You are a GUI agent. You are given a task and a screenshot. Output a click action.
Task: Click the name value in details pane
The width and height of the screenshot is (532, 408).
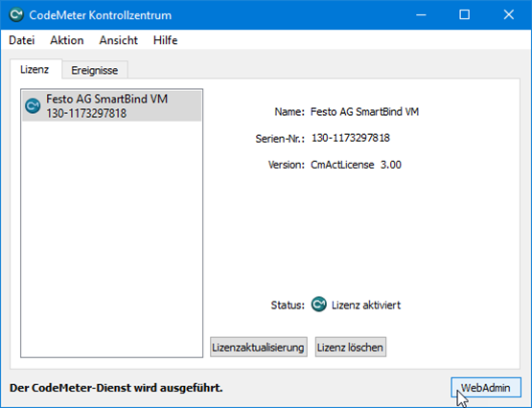[x=365, y=112]
